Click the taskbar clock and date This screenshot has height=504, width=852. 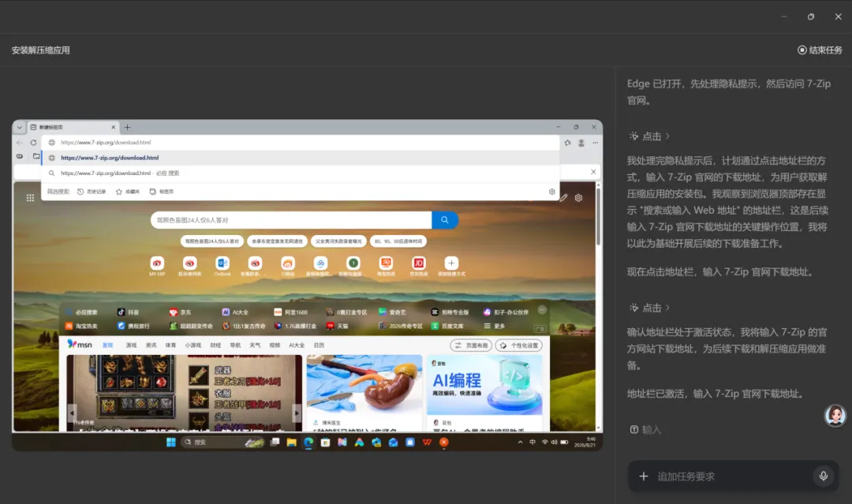click(585, 442)
